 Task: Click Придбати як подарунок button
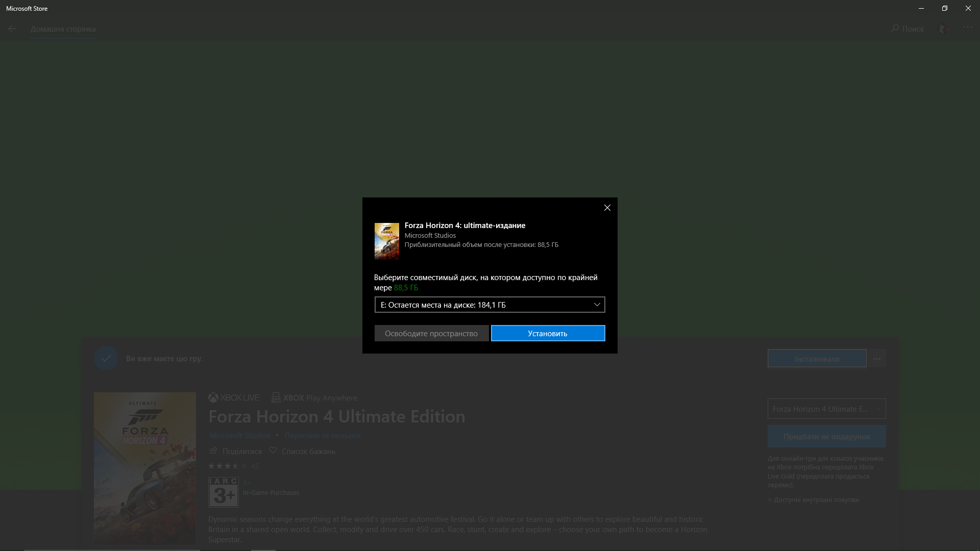pos(827,436)
